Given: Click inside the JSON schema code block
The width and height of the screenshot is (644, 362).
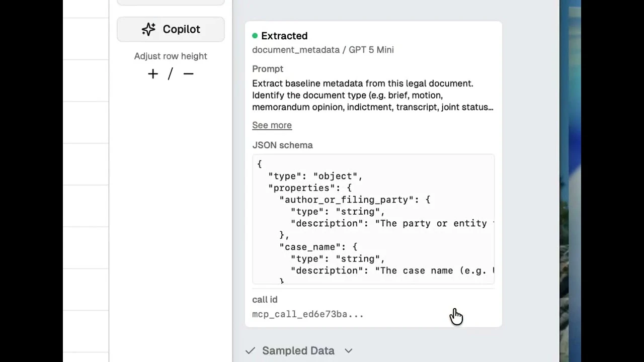Looking at the screenshot, I should coord(373,219).
